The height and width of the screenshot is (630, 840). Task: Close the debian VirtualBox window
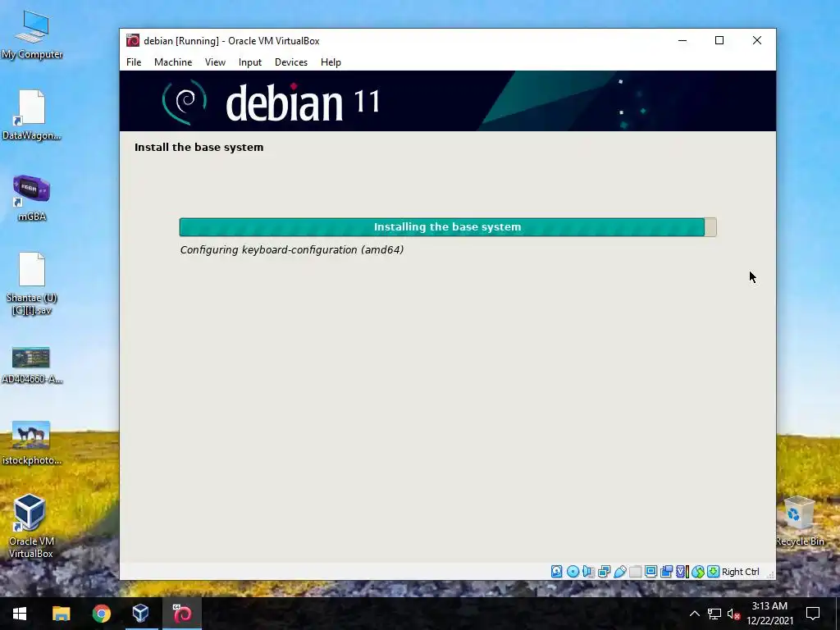pos(757,41)
